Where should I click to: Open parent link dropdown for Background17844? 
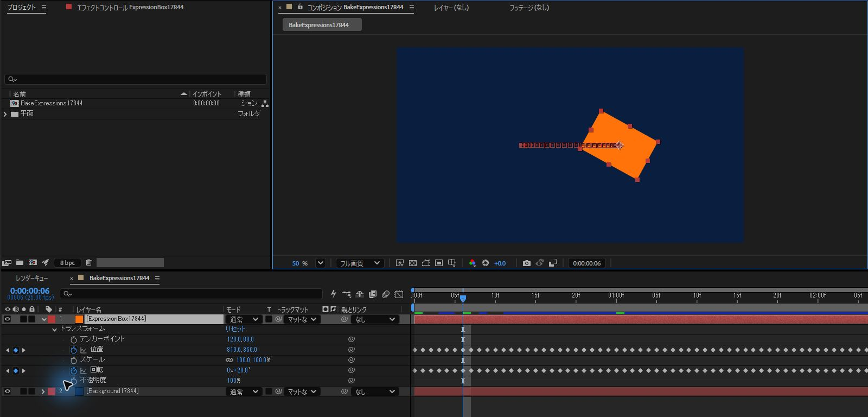375,391
